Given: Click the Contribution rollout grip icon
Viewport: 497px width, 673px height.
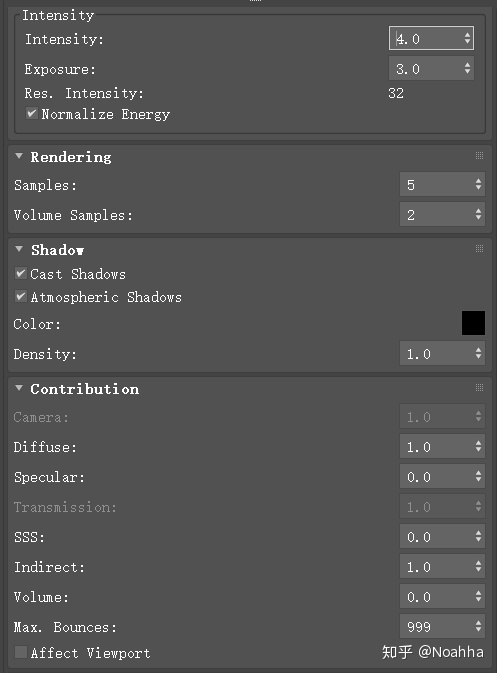Looking at the screenshot, I should click(x=479, y=388).
